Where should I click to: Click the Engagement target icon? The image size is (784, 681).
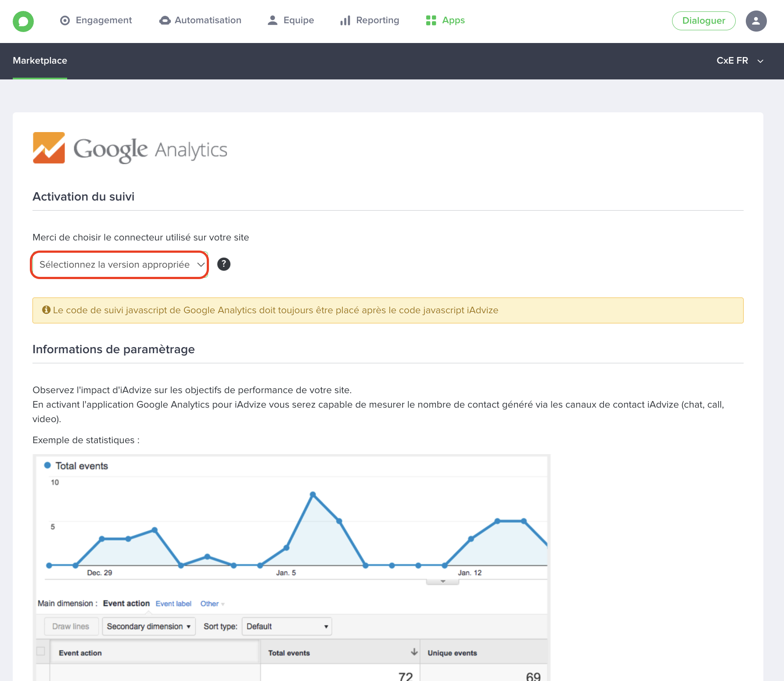tap(65, 21)
